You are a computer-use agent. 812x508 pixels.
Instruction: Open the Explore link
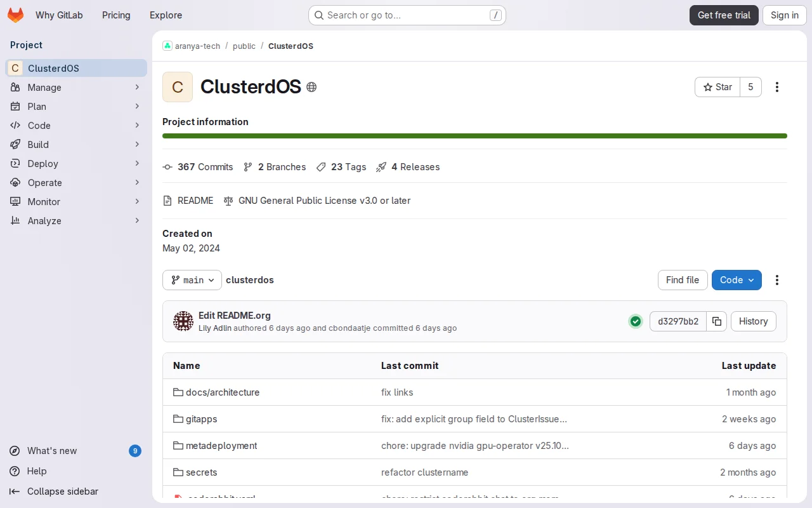tap(166, 15)
